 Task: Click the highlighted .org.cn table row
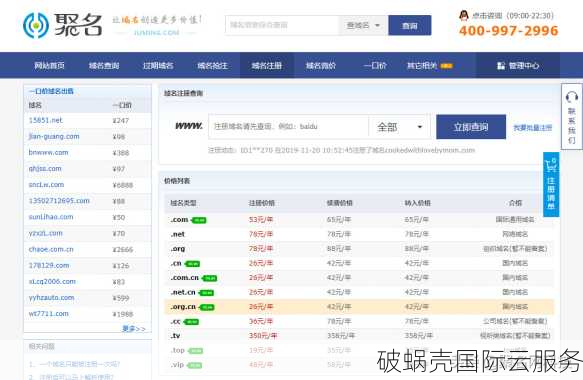tap(359, 307)
